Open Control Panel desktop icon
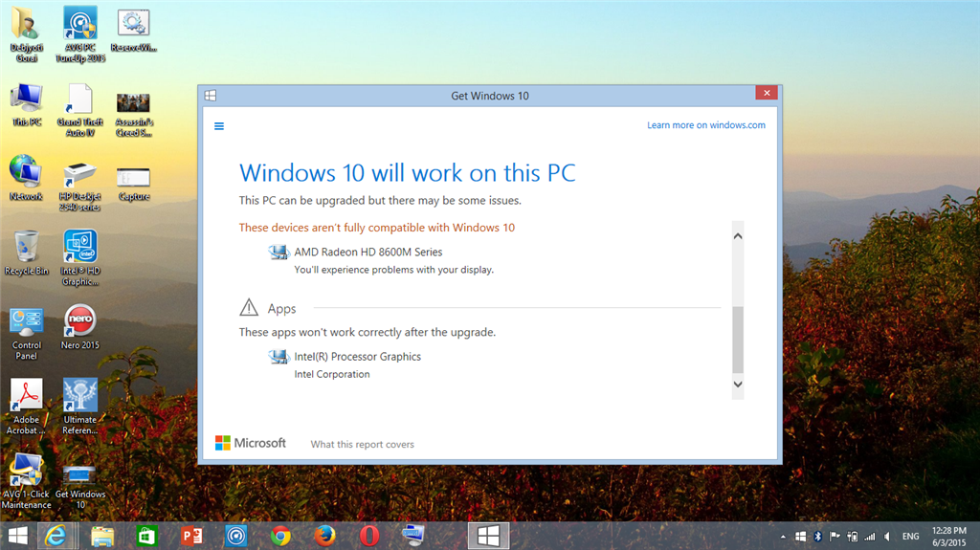Screen dimensions: 980x550 pos(26,334)
